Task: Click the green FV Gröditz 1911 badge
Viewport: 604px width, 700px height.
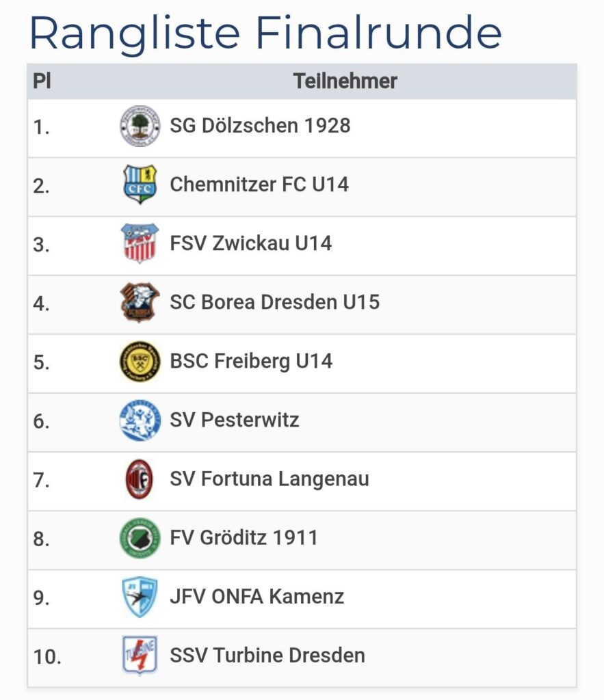Action: point(140,537)
